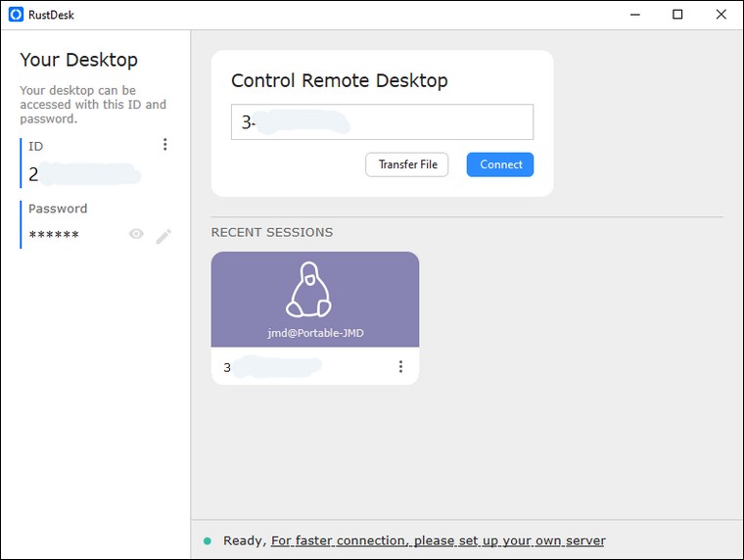The image size is (744, 560).
Task: Edit password with the pencil icon
Action: [163, 236]
